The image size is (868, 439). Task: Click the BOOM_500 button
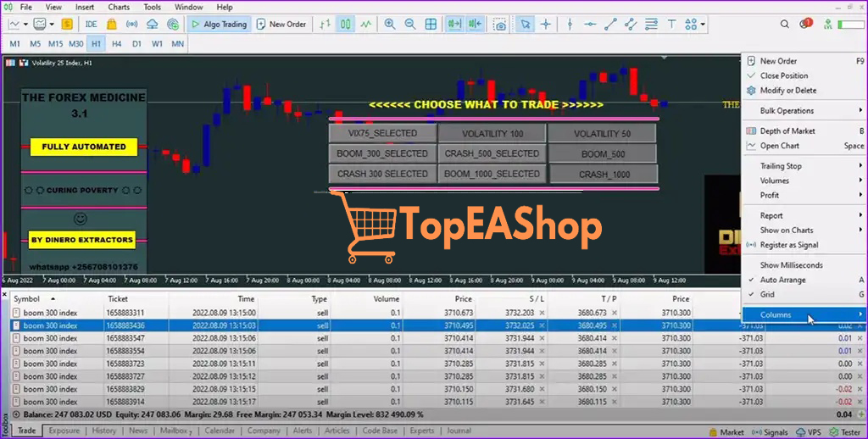(x=603, y=154)
